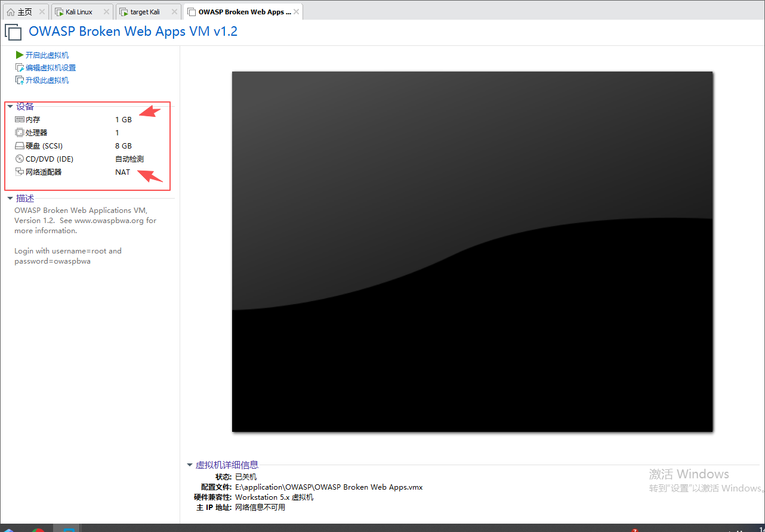Click the memory chip icon

(x=20, y=119)
